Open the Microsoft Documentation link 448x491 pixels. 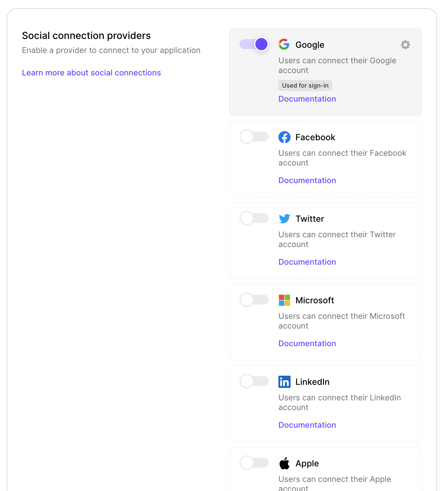pyautogui.click(x=307, y=343)
